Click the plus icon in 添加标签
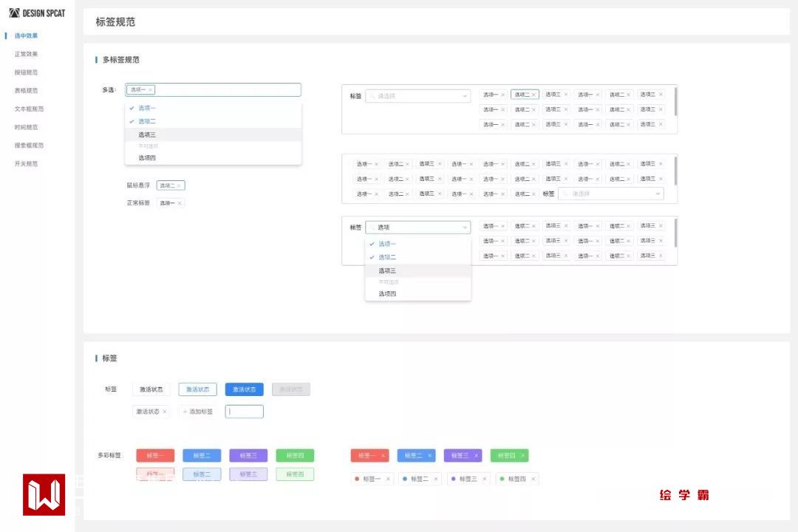Image resolution: width=798 pixels, height=532 pixels. click(x=185, y=412)
